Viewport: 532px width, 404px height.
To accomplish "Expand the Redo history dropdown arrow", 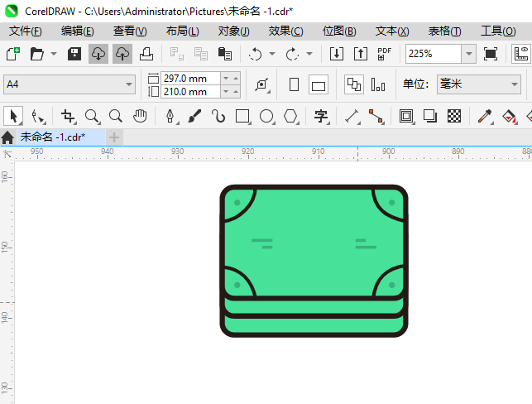I will coord(309,54).
